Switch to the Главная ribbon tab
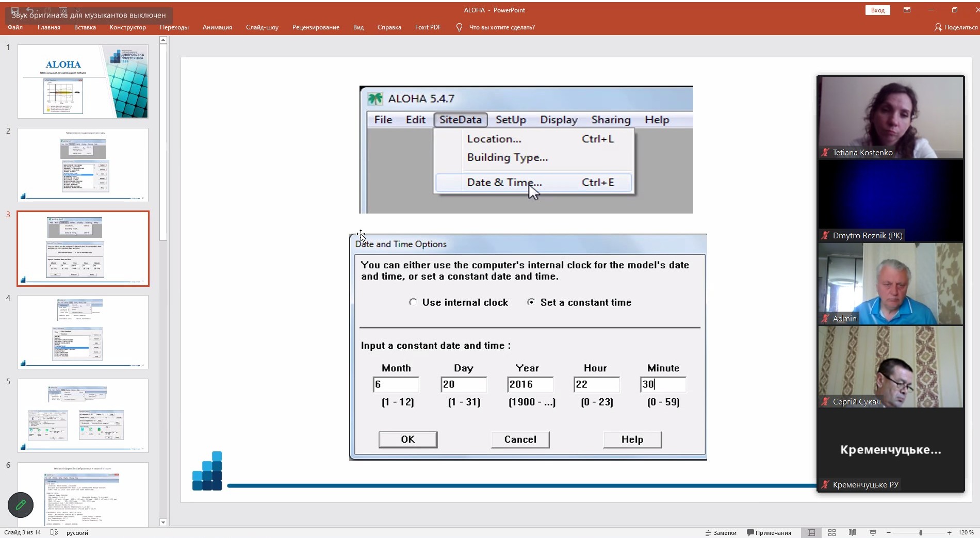This screenshot has height=538, width=980. [x=49, y=27]
